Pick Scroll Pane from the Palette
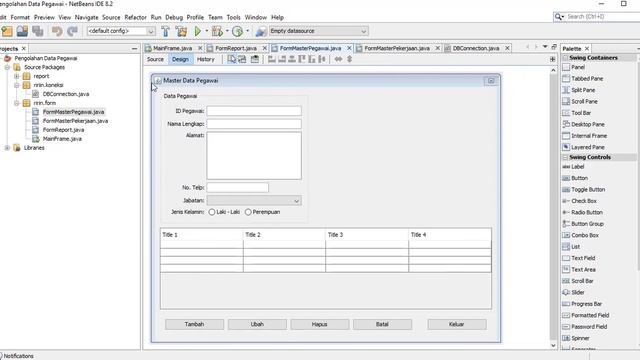 [x=580, y=101]
